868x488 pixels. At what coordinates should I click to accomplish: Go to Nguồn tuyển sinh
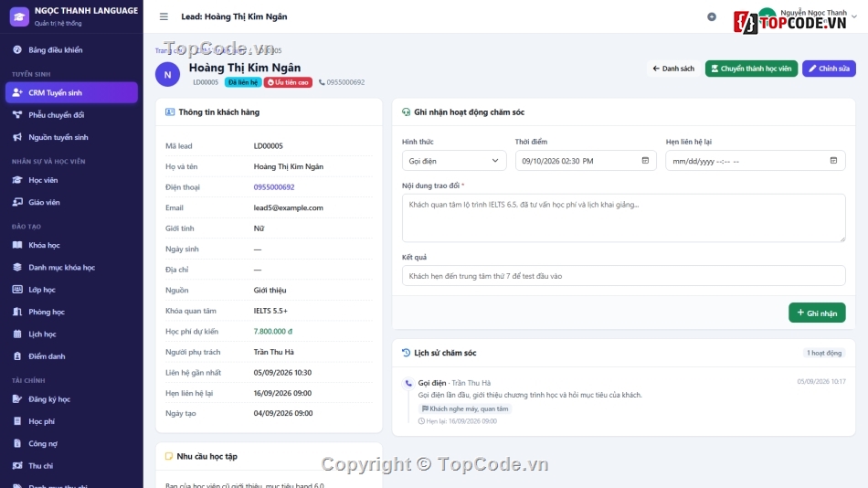[71, 137]
